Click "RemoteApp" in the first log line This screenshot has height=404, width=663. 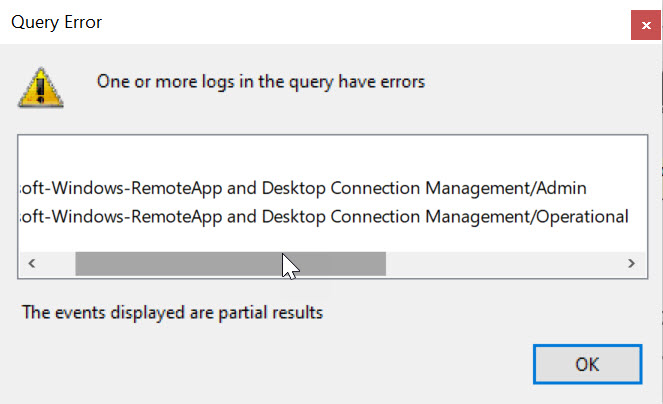191,187
